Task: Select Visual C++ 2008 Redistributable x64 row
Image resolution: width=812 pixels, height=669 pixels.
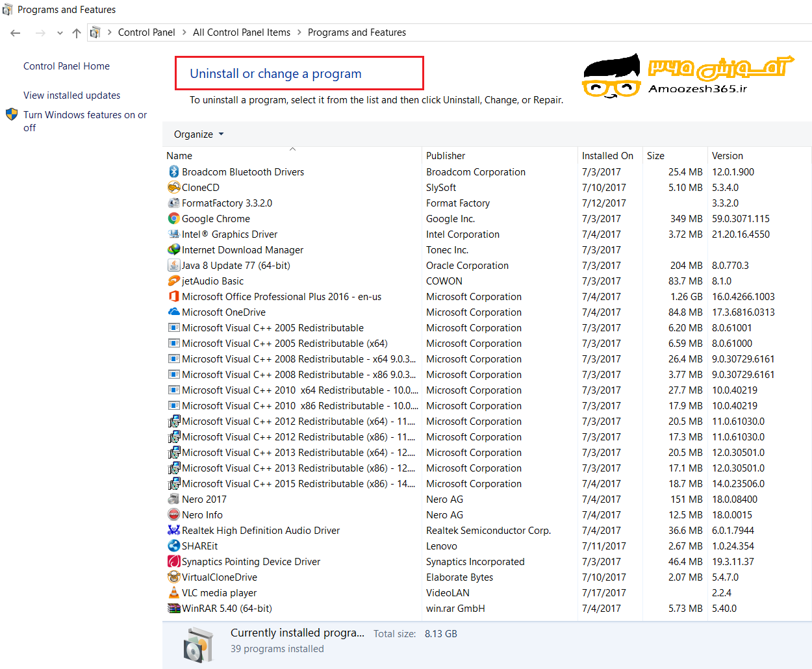Action: [x=487, y=359]
